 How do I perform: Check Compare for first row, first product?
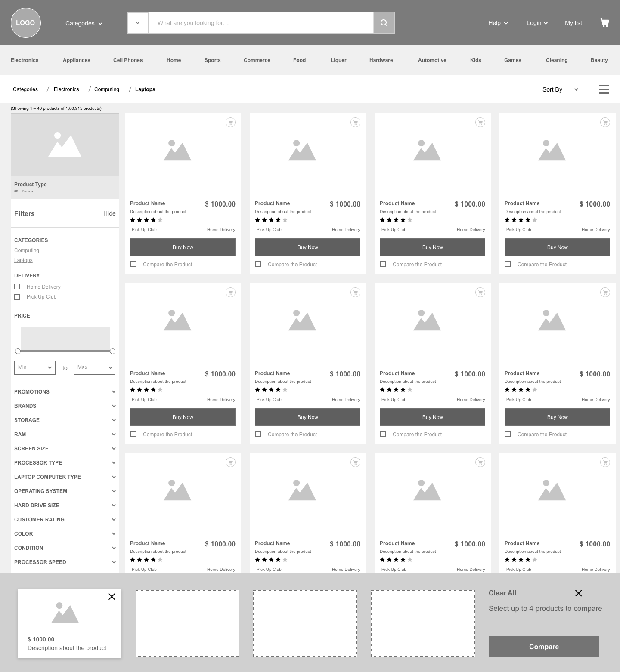pos(133,264)
